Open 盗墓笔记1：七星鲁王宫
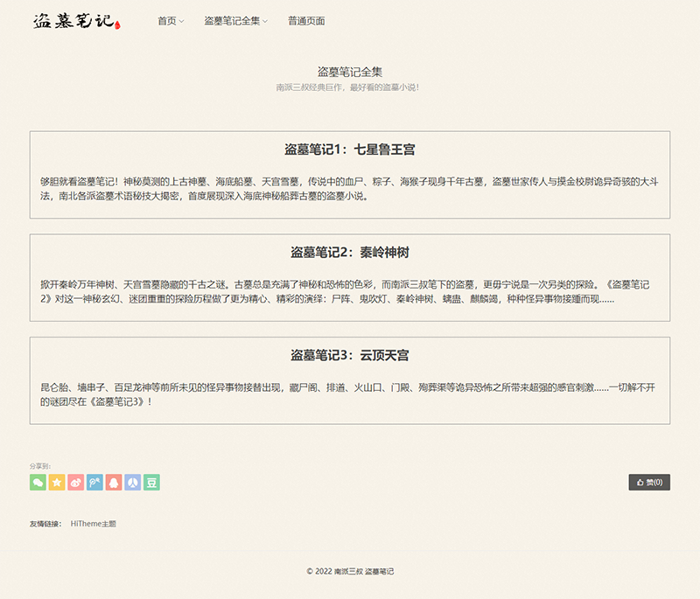The image size is (700, 599). [349, 150]
